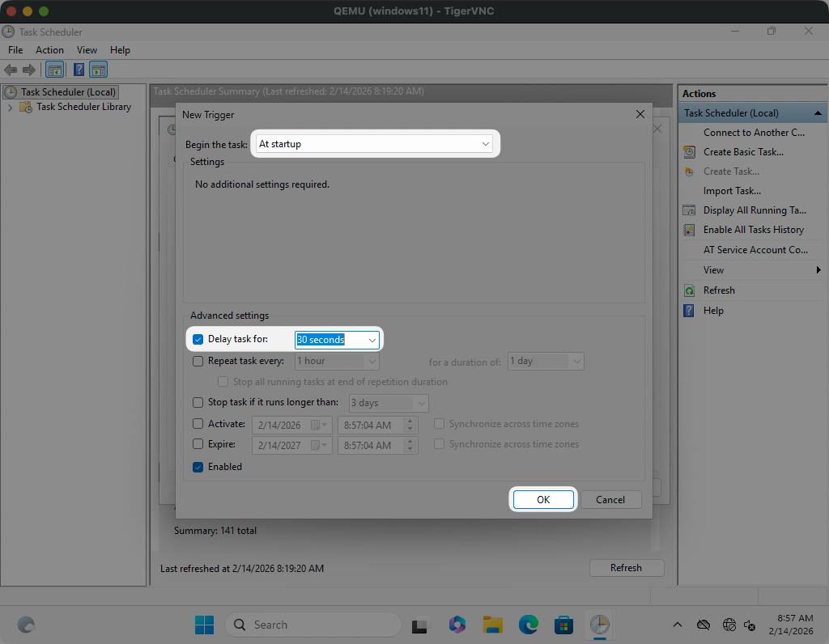Toggle the Expire checkbox
829x644 pixels.
coord(198,444)
